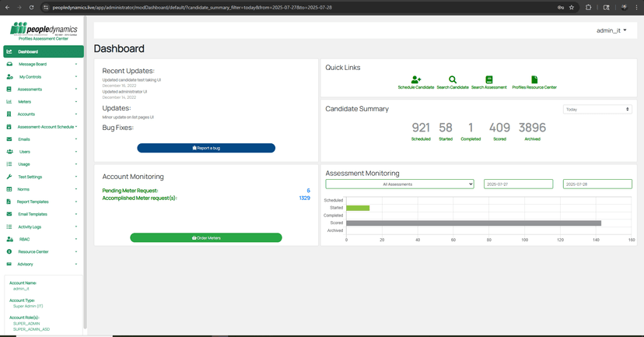644x337 pixels.
Task: Expand Assessments submenu arrow
Action: pos(76,90)
